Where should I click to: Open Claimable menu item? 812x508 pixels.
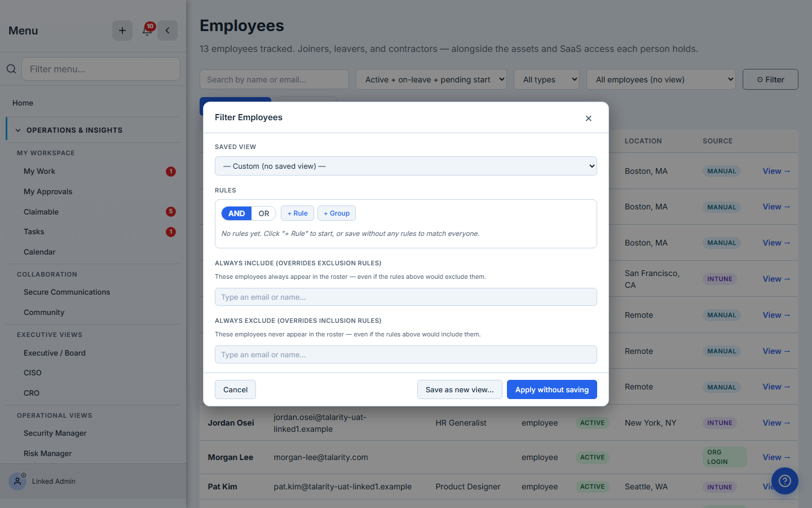pos(41,212)
